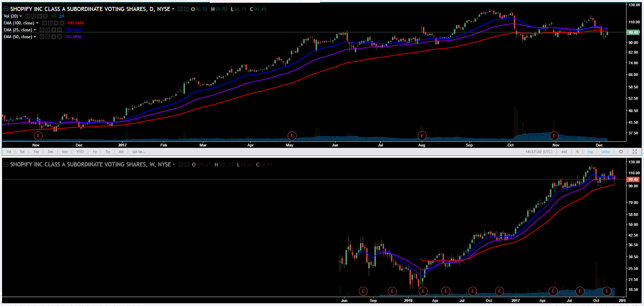Switch range to 5y
This screenshot has height=306, width=644.
click(108, 152)
